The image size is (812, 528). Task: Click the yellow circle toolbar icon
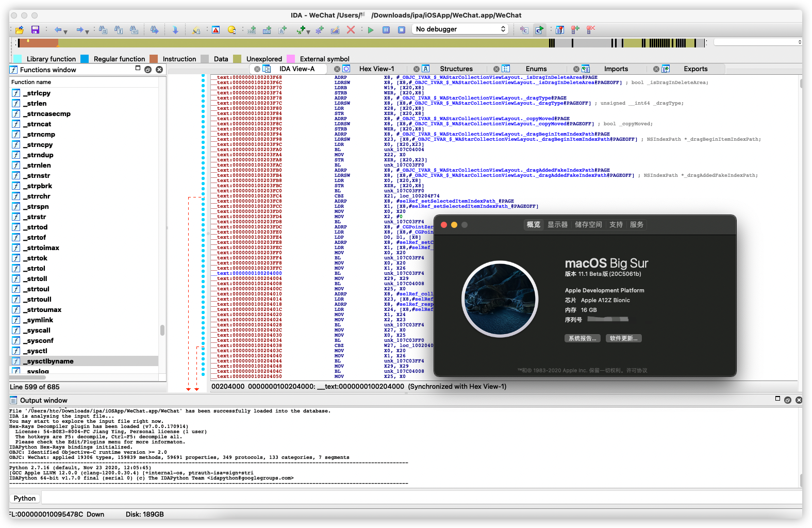point(232,30)
